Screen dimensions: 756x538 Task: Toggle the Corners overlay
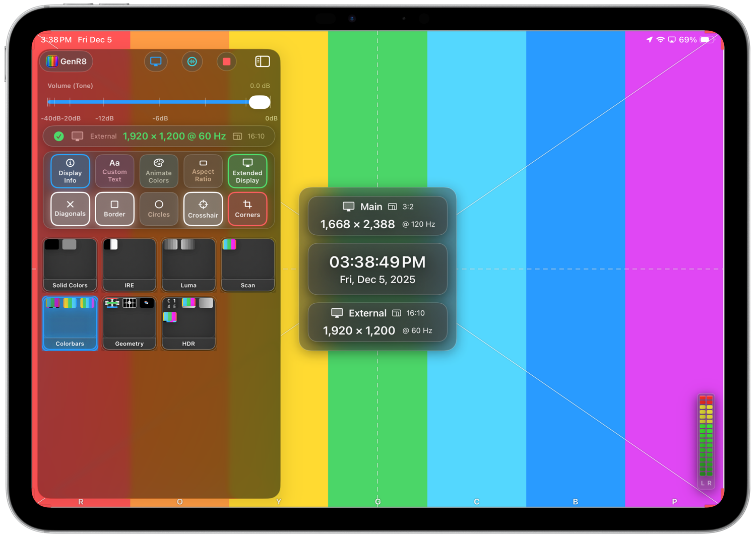click(x=247, y=209)
